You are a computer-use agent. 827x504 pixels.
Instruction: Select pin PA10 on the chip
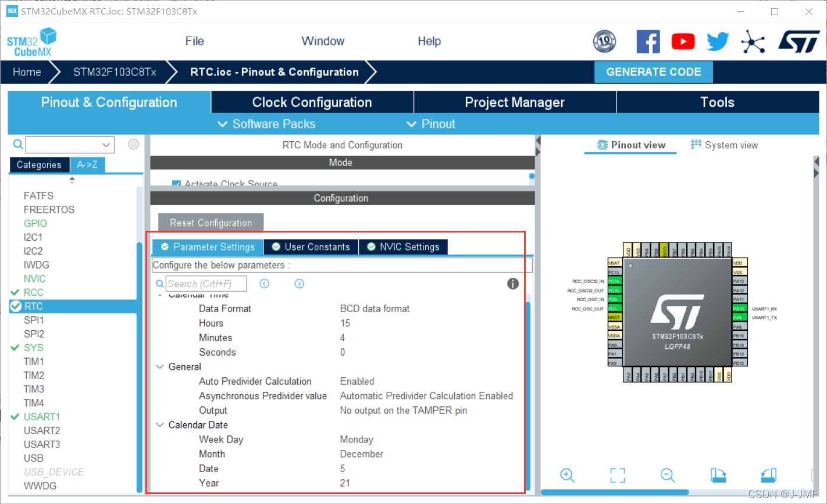(x=739, y=309)
